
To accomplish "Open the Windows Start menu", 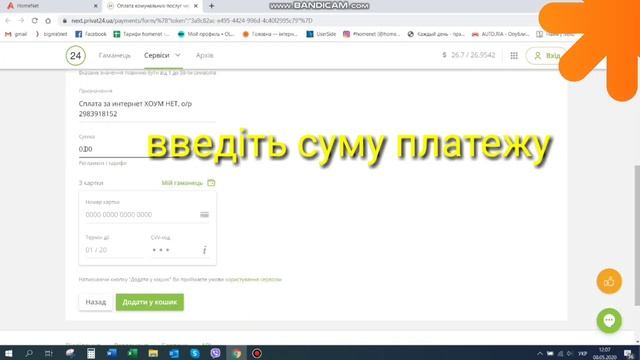I will [x=8, y=353].
